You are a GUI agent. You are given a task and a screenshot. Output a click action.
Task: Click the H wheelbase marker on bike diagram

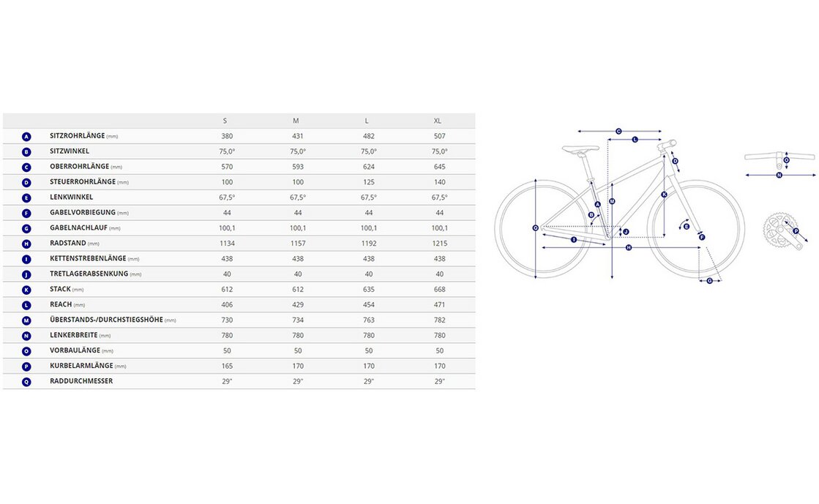point(629,248)
